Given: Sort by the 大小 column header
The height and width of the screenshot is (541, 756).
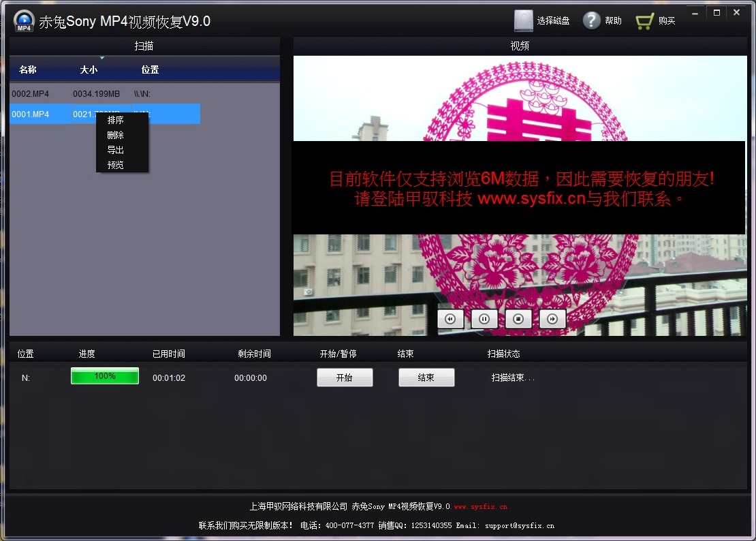Looking at the screenshot, I should coord(89,69).
